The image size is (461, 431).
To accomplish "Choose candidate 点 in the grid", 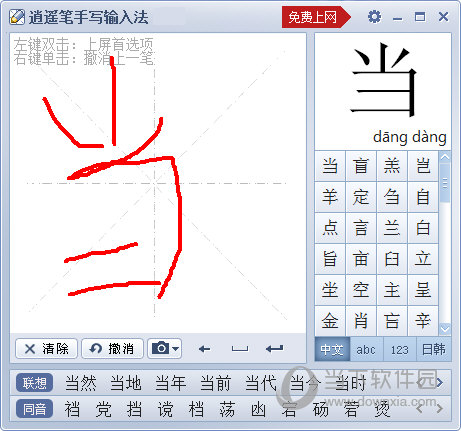I will click(330, 228).
